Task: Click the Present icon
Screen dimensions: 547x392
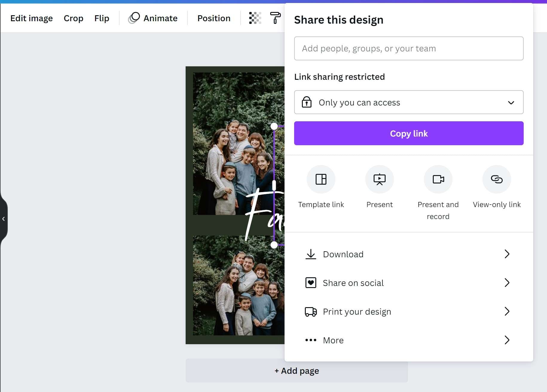Action: (x=379, y=180)
